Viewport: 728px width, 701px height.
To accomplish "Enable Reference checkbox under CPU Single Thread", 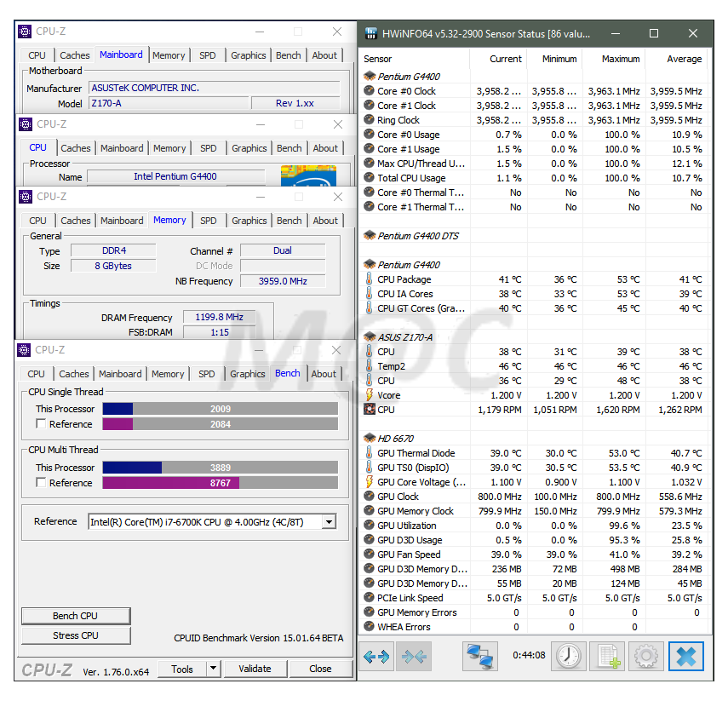I will pos(41,423).
